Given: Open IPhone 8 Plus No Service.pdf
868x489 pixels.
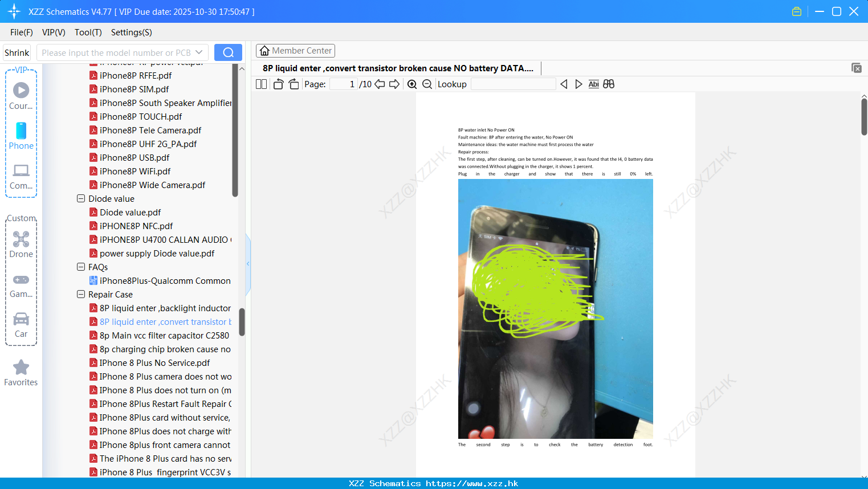Looking at the screenshot, I should pyautogui.click(x=154, y=362).
